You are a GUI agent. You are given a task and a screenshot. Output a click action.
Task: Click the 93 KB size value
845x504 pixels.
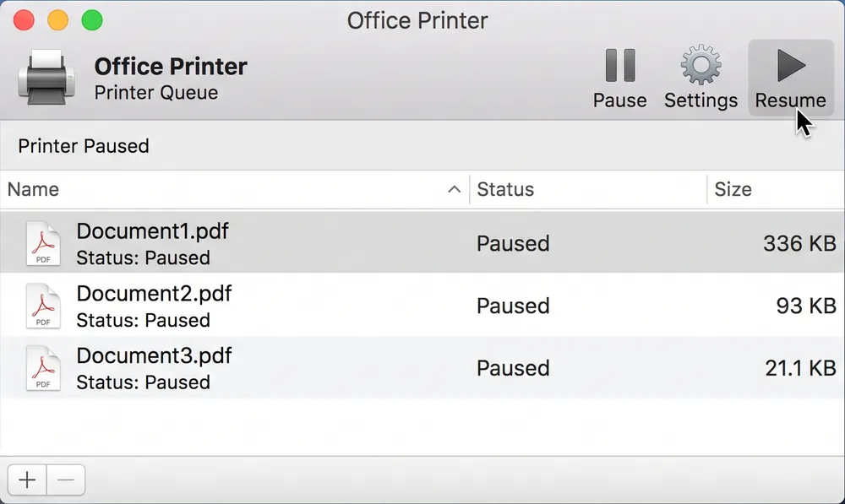click(x=806, y=306)
